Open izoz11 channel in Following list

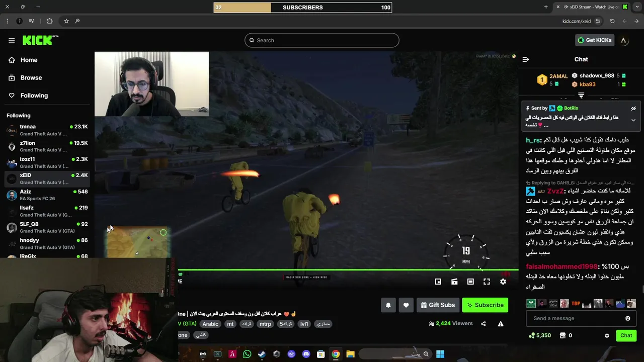pyautogui.click(x=47, y=162)
